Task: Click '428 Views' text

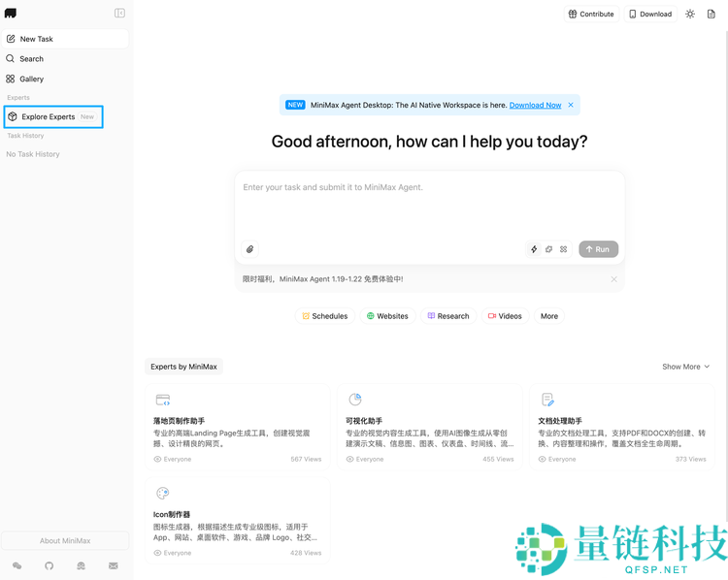Action: click(306, 553)
